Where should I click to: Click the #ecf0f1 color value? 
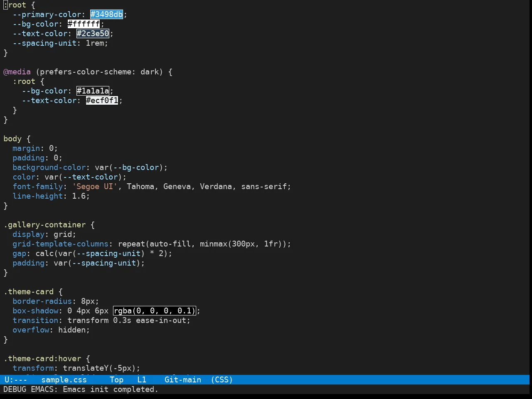tap(102, 101)
